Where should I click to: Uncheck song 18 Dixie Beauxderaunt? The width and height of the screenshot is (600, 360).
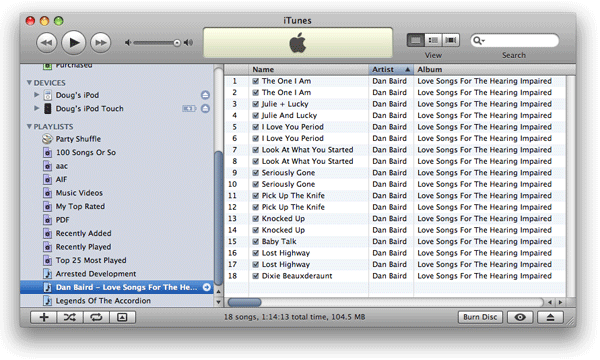[x=256, y=276]
